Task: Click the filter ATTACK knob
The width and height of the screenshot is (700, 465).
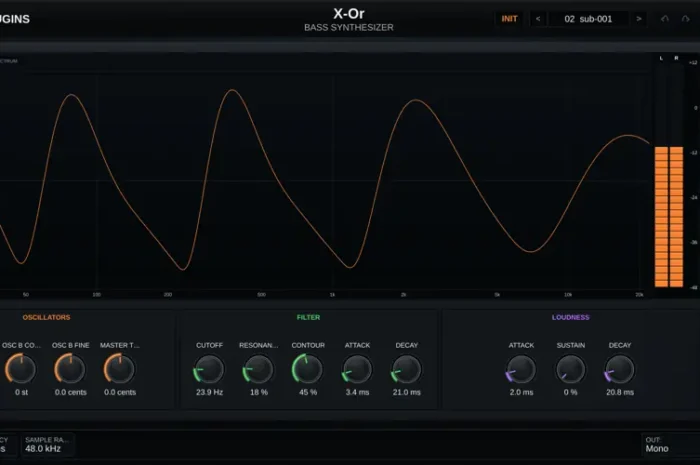Action: click(357, 369)
